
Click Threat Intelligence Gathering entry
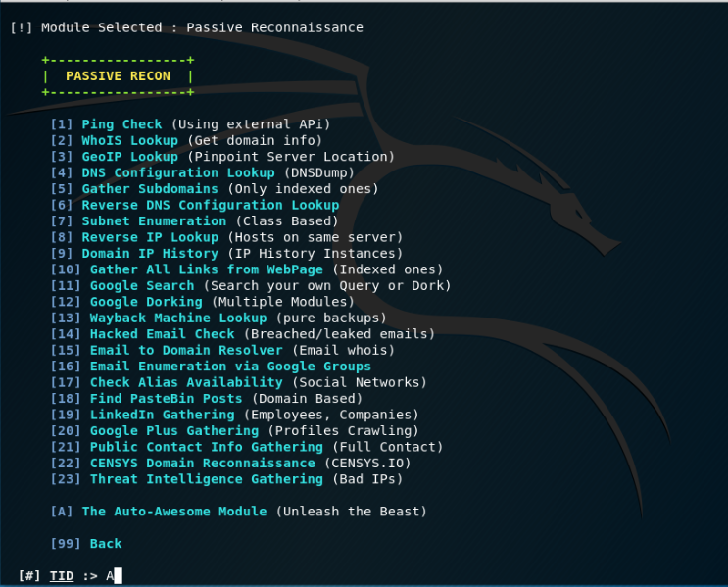[x=206, y=479]
